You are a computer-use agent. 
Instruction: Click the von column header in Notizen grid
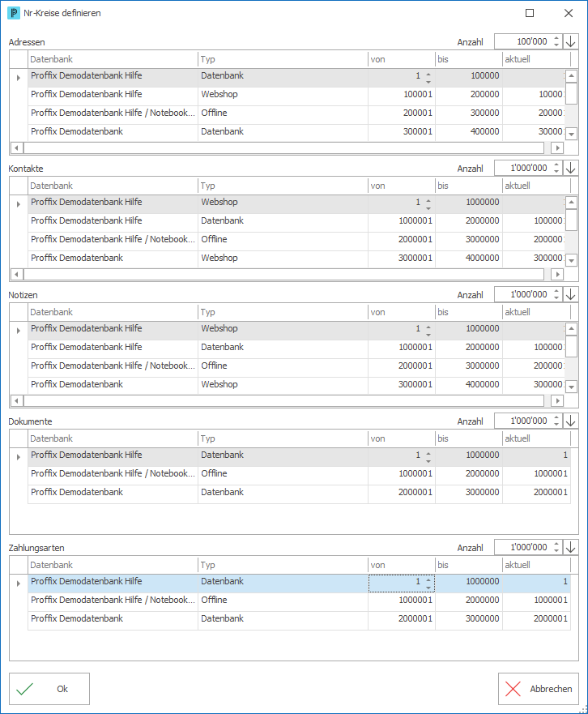pos(402,312)
